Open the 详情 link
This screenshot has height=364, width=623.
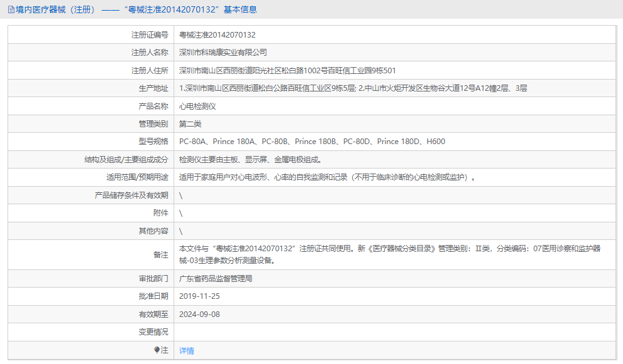point(186,350)
